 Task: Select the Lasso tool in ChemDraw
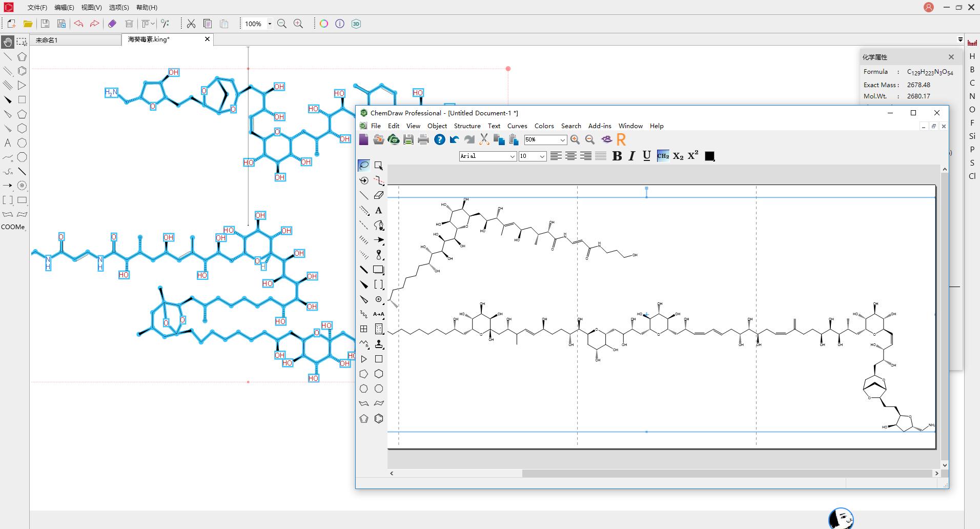[x=364, y=166]
